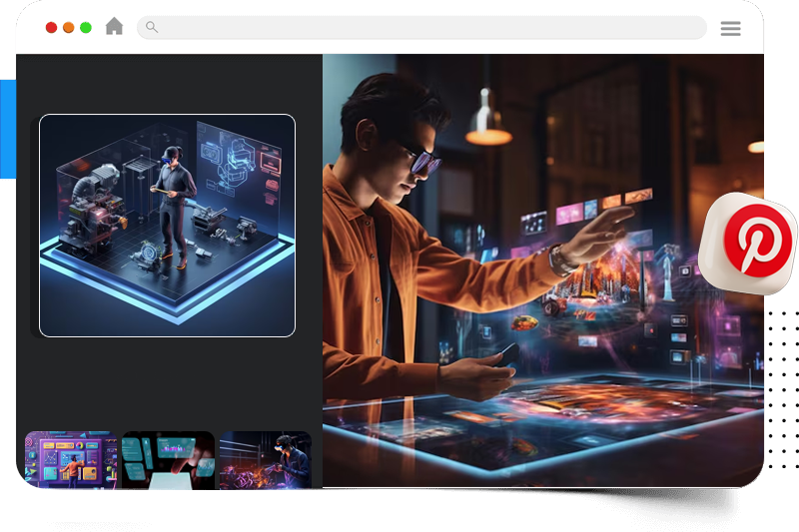The width and height of the screenshot is (799, 532).
Task: Open the large isometric VR workshop preview
Action: pos(167,226)
